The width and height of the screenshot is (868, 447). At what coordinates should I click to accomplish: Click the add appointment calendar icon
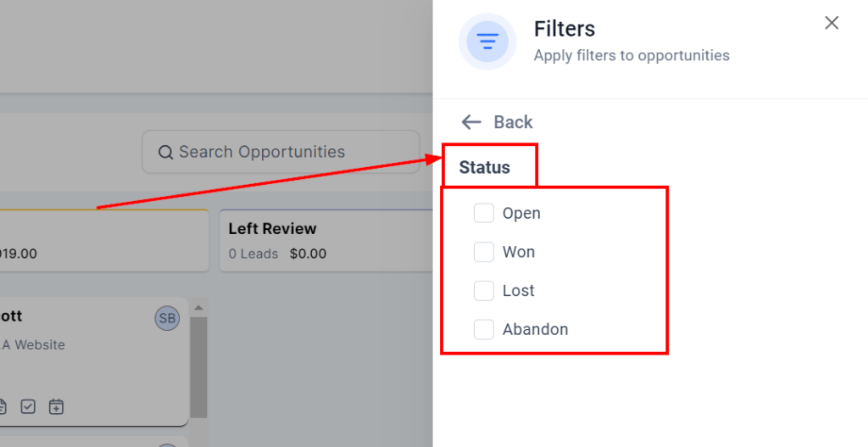[x=56, y=407]
